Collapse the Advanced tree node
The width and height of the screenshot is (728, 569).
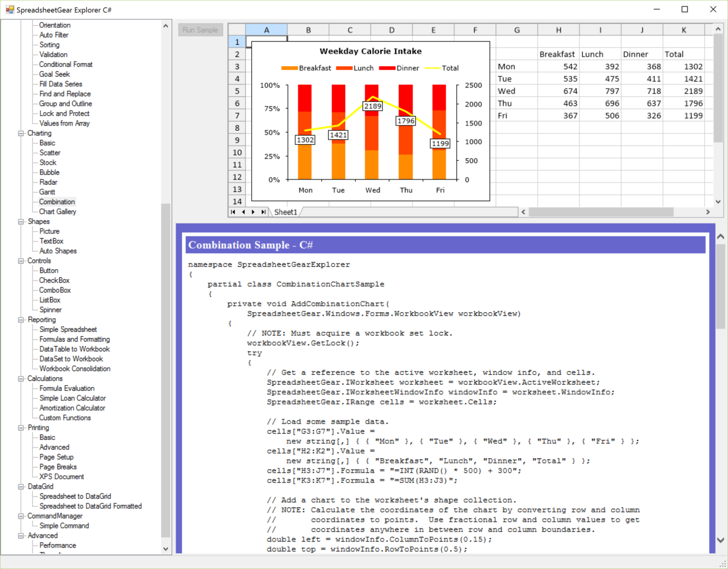[x=20, y=535]
